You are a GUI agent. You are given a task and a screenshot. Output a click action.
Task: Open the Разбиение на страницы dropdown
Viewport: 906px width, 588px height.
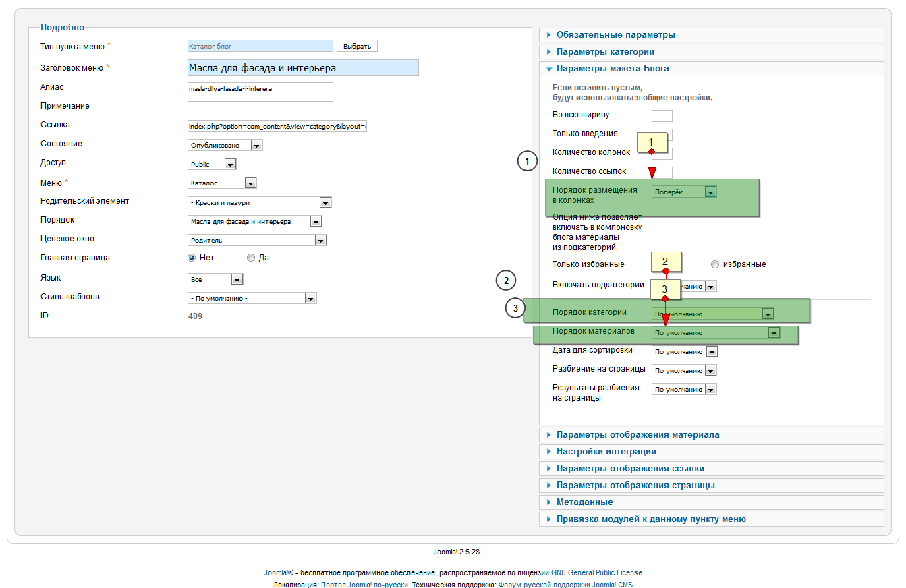684,370
